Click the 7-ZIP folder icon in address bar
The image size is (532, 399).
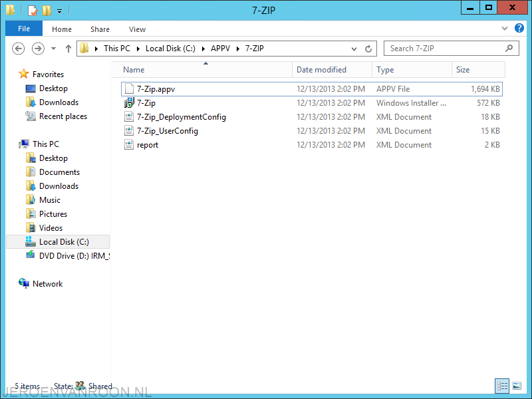click(84, 48)
